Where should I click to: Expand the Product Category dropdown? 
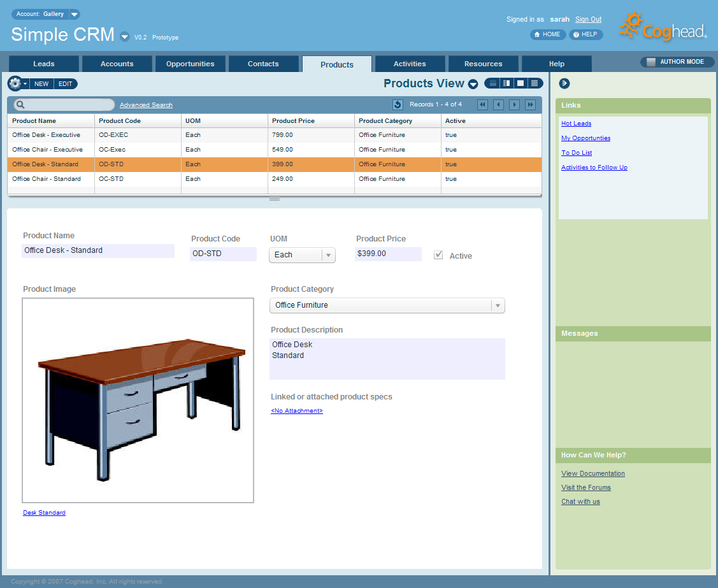(x=498, y=306)
